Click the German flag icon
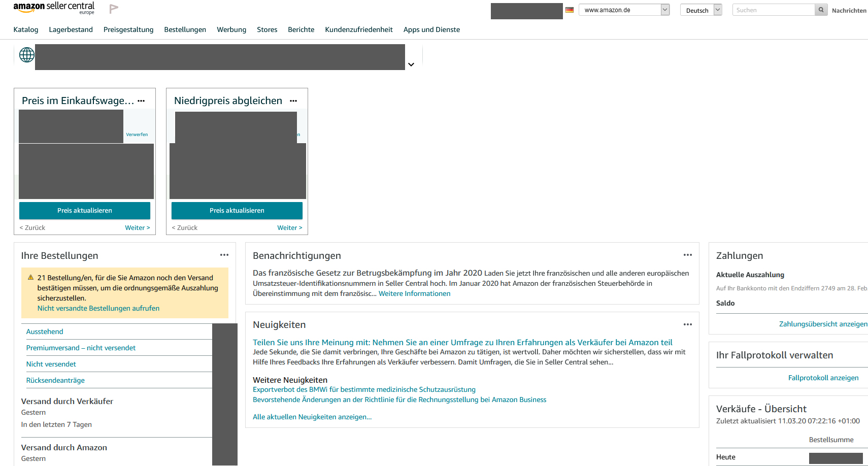868x466 pixels. [x=570, y=10]
